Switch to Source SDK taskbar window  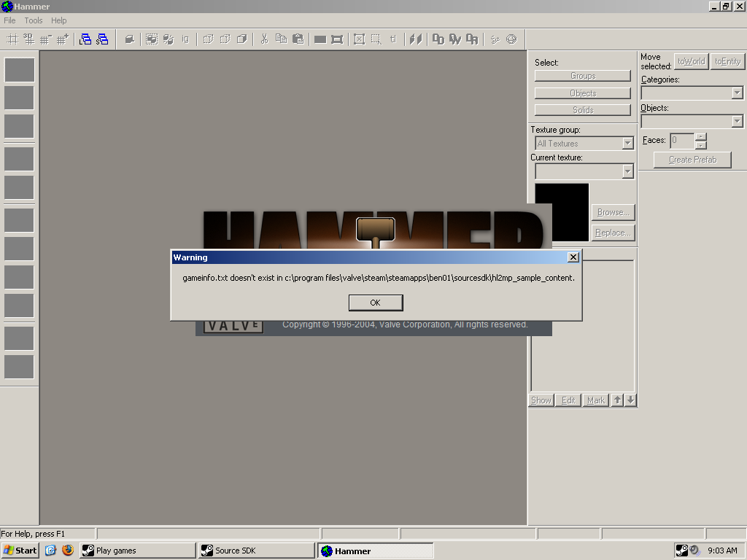[x=256, y=551]
